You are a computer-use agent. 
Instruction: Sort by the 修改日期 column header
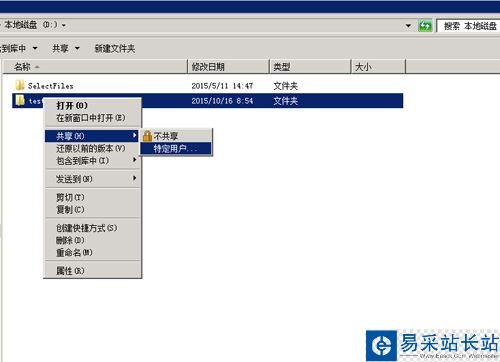pos(229,67)
